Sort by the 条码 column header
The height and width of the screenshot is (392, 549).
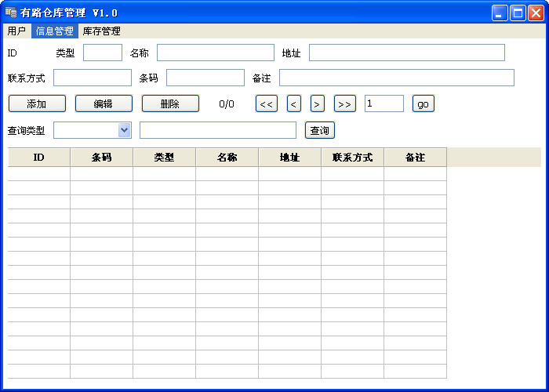101,158
